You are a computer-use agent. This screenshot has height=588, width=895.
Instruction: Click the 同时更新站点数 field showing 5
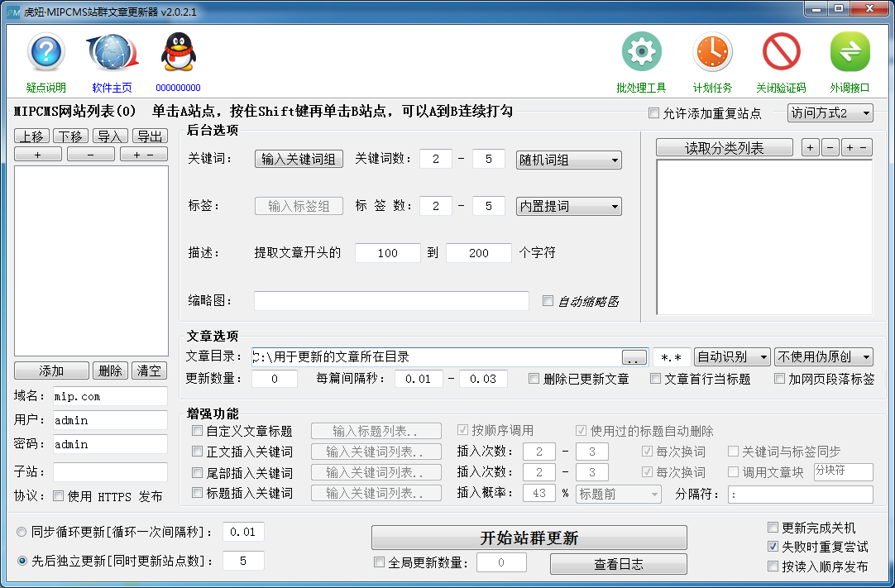(243, 561)
